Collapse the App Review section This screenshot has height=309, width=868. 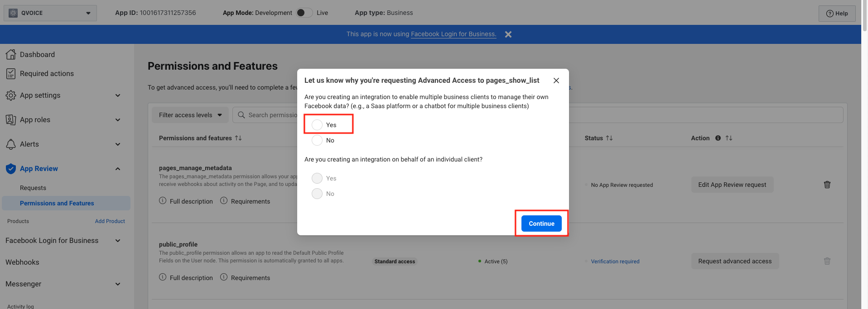tap(118, 169)
